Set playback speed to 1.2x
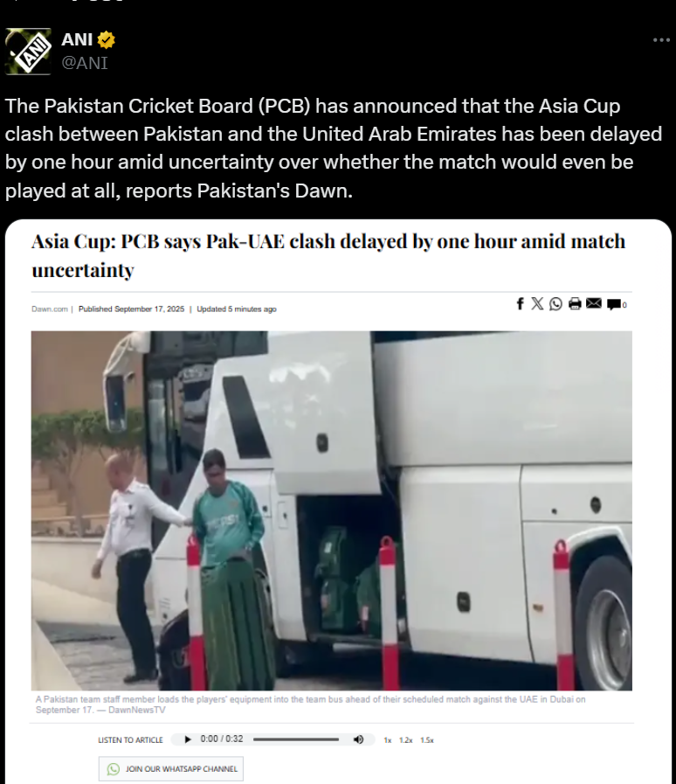Viewport: 676px width, 784px height. (406, 740)
